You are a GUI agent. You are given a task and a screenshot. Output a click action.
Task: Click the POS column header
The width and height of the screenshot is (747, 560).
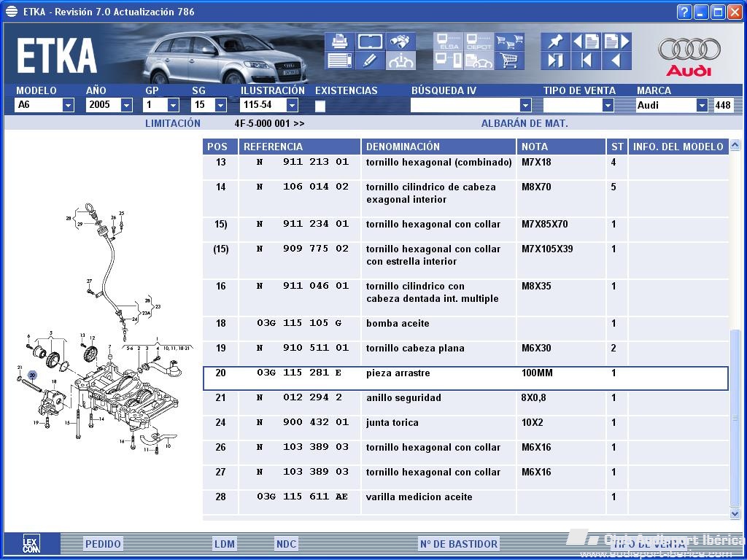point(220,147)
